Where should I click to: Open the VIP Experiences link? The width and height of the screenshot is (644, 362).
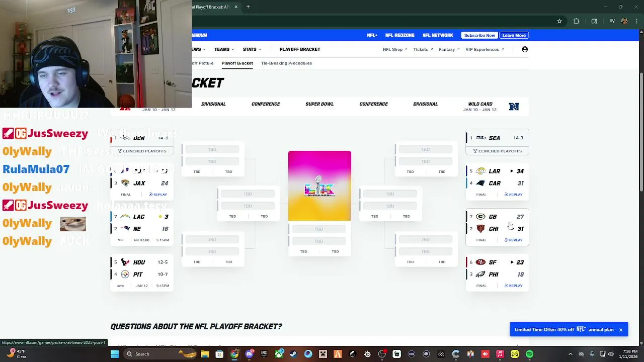tap(485, 49)
